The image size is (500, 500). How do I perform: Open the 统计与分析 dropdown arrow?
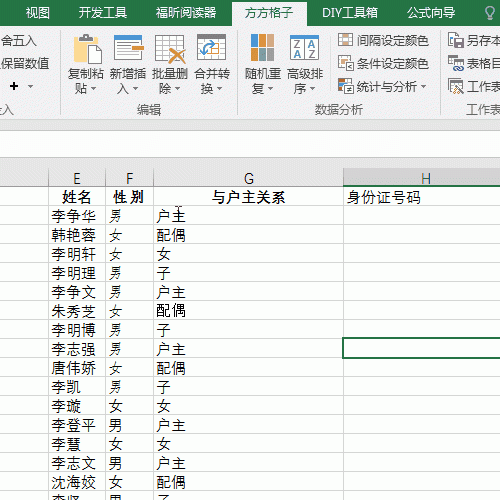point(423,87)
